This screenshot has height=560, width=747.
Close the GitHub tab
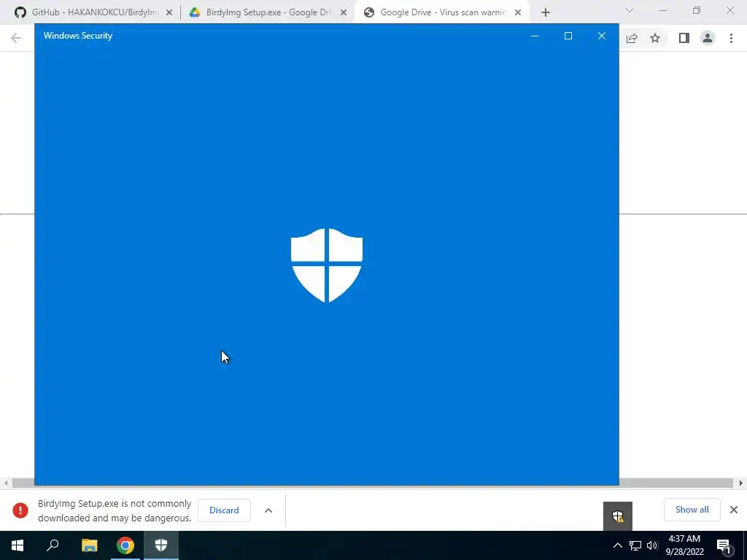pos(169,12)
